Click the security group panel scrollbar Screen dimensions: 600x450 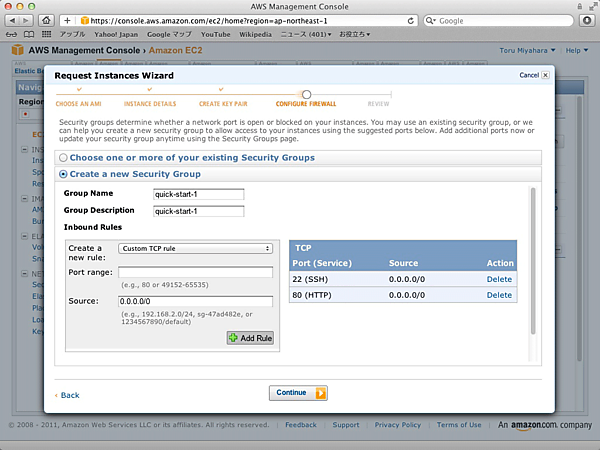pyautogui.click(x=533, y=262)
